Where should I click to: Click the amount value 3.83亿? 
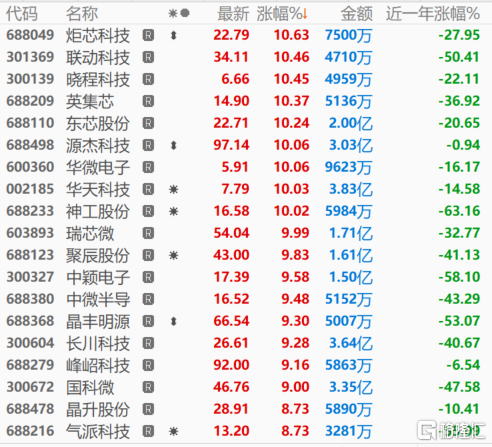(x=351, y=189)
